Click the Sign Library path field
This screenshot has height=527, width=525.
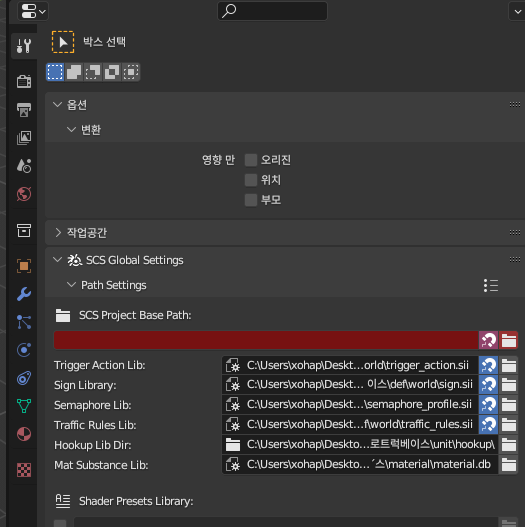coord(350,385)
